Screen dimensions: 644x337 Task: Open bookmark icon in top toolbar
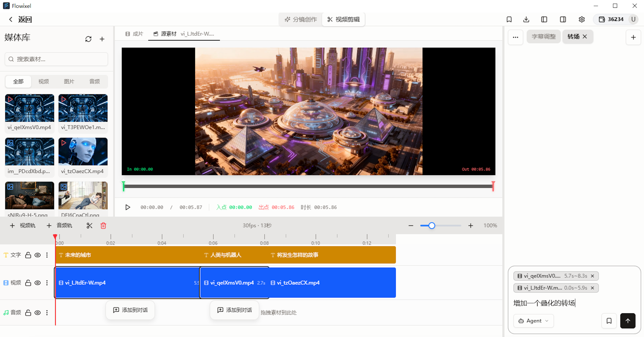509,19
